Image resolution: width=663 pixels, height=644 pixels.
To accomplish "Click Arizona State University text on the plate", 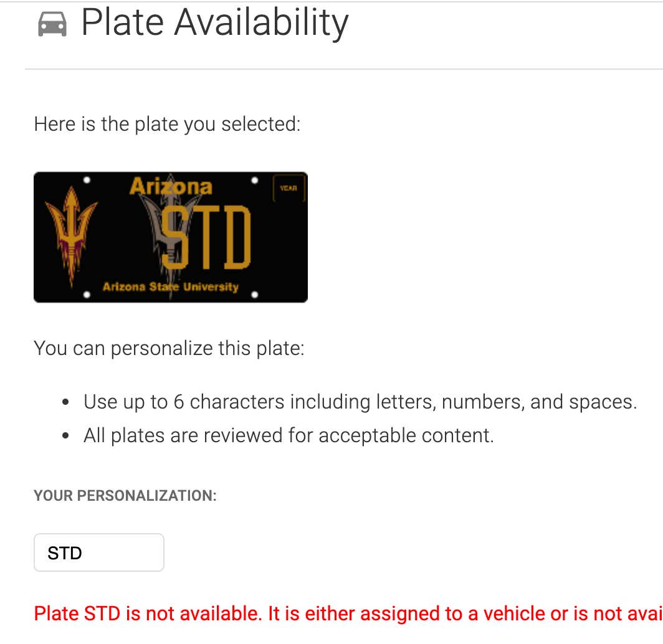I will (x=171, y=287).
